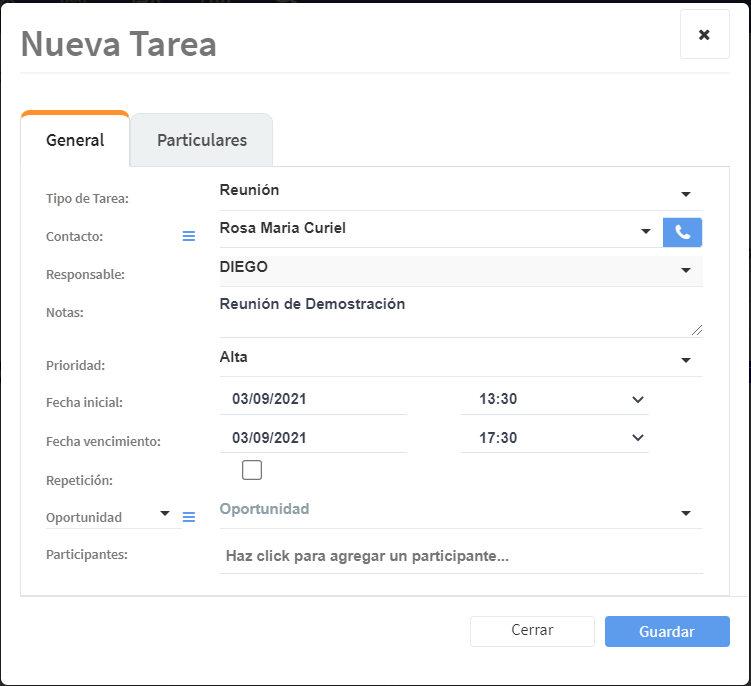This screenshot has width=751, height=686.
Task: Switch to the Particulares tab
Action: pyautogui.click(x=202, y=140)
